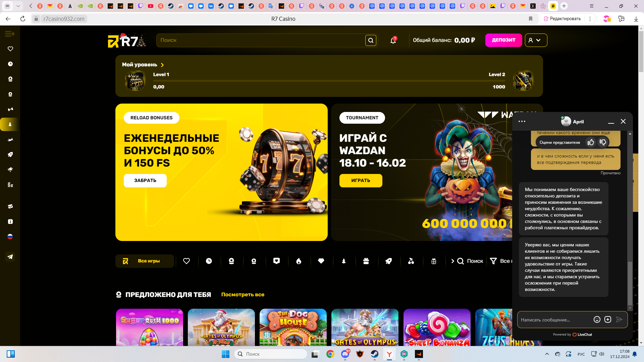Focus the Поиск search field in header

click(261, 40)
